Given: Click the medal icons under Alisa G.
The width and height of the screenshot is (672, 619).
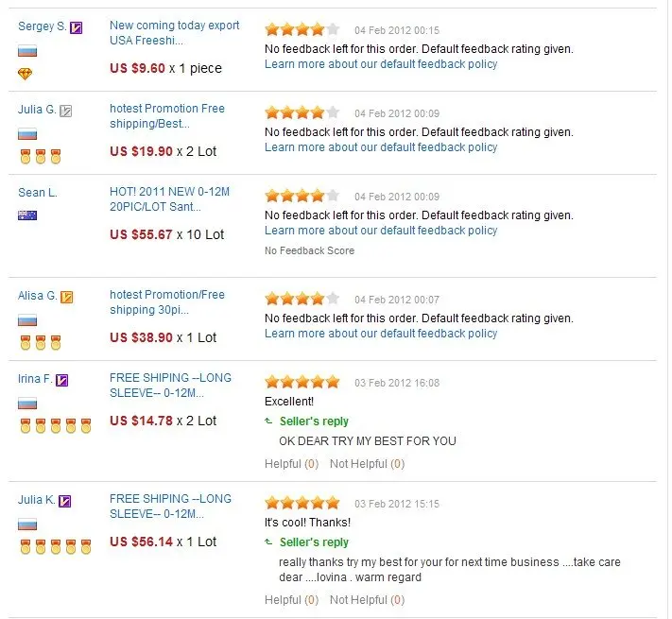Looking at the screenshot, I should pyautogui.click(x=41, y=343).
